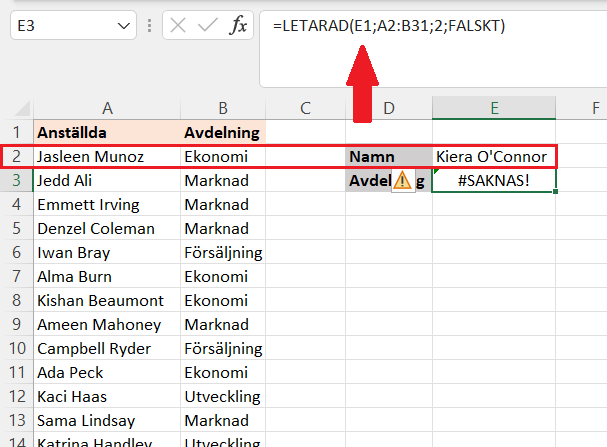Click the Insert Function fx icon
This screenshot has height=447, width=607.
click(x=238, y=26)
